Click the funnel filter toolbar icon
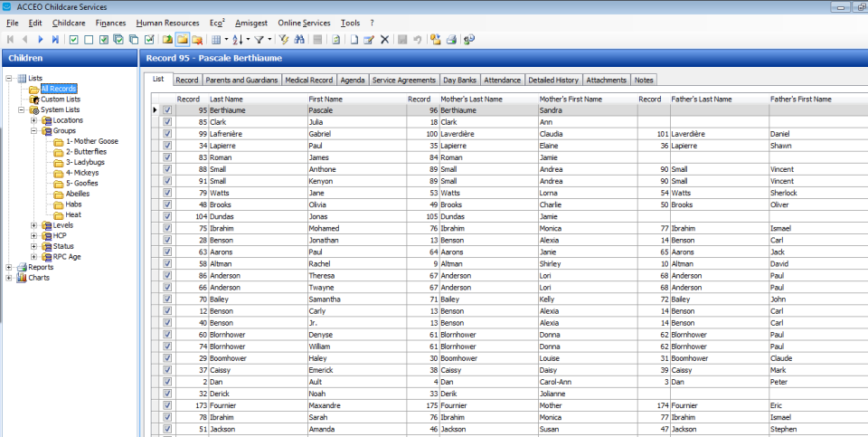 [259, 39]
